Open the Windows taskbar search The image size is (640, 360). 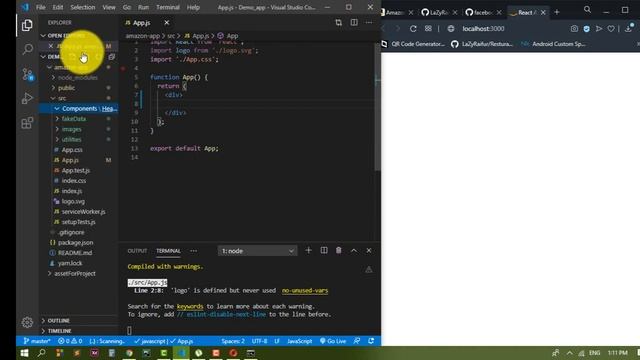[x=42, y=353]
